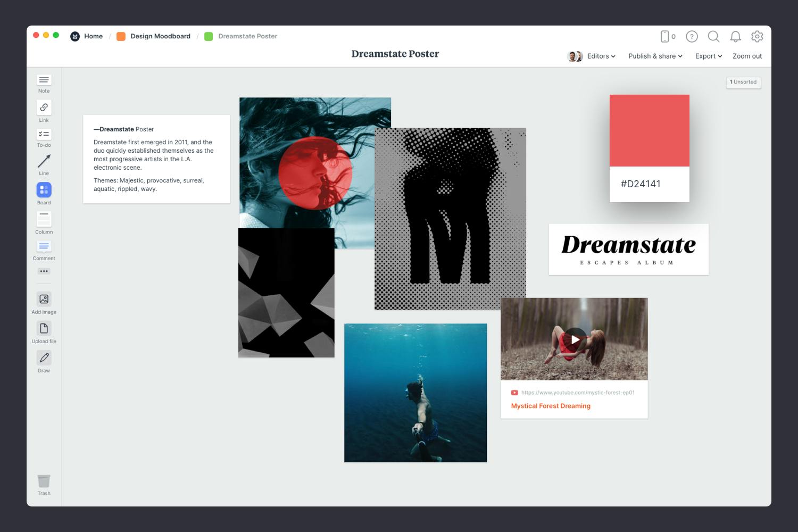
Task: Select the Board tool
Action: 44,189
